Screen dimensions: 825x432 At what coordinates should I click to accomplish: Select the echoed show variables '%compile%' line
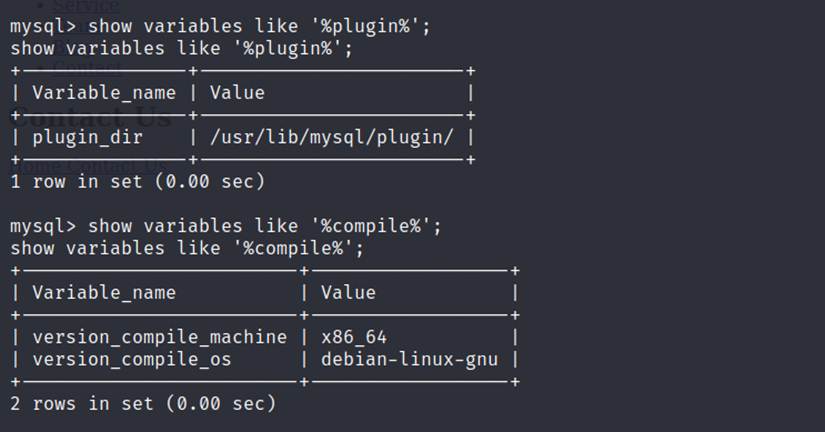187,248
